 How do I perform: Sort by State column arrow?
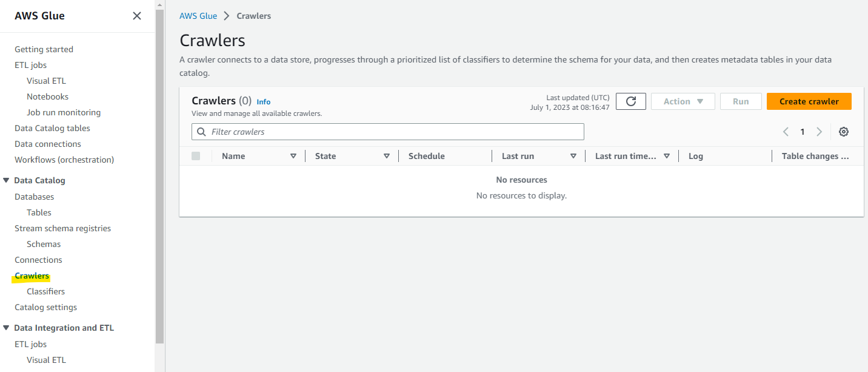pos(387,156)
